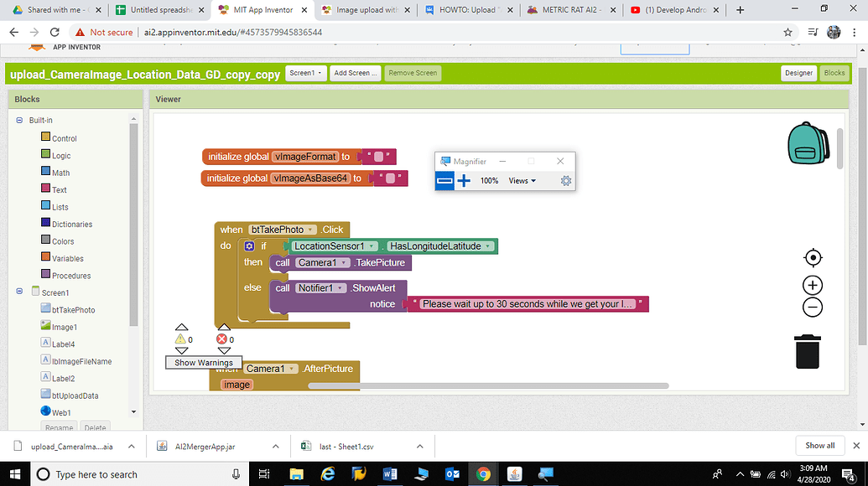Click the red error count indicator
This screenshot has height=486, width=868.
[223, 339]
